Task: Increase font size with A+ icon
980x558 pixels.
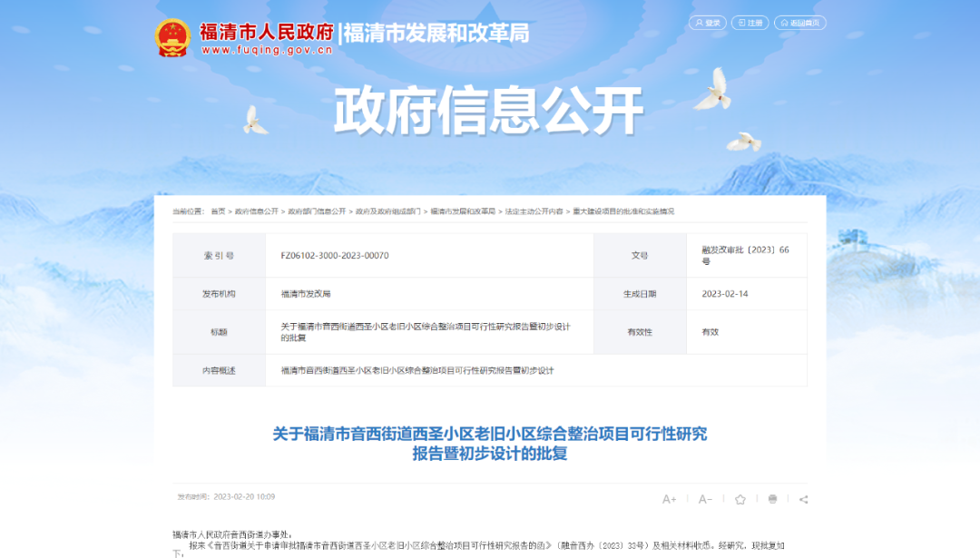Action: 670,499
